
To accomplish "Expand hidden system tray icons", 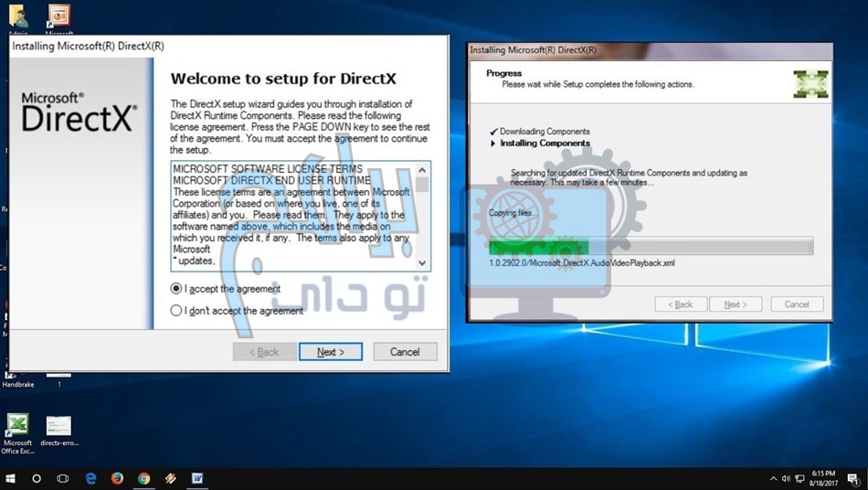I will [x=773, y=478].
